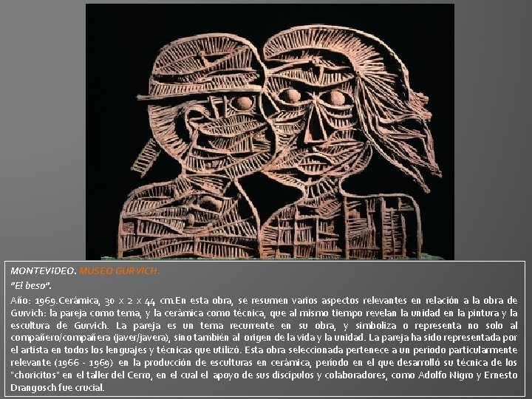Image resolution: width=532 pixels, height=399 pixels.
Task: Click the line starting "Año: 1969.Cerámica"
Action: [x=264, y=301]
